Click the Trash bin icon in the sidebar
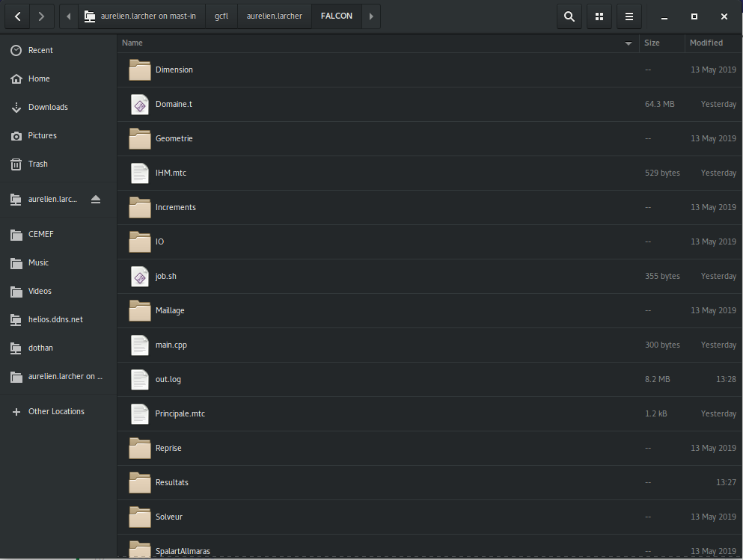 [16, 164]
